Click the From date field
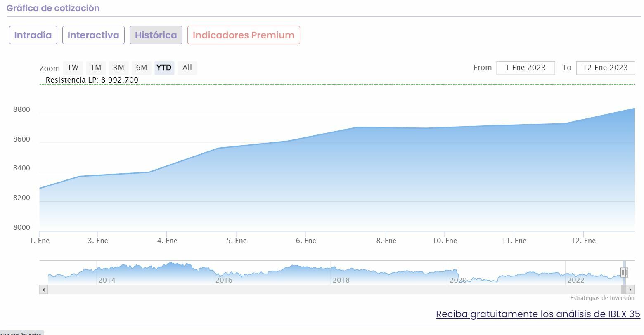Screen dimensions: 644x335 526,68
